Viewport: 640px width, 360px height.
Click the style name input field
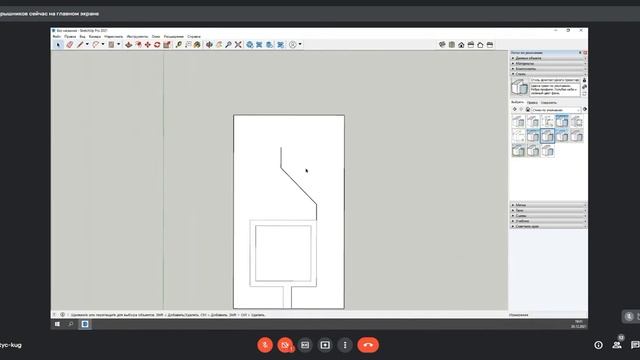[x=555, y=80]
